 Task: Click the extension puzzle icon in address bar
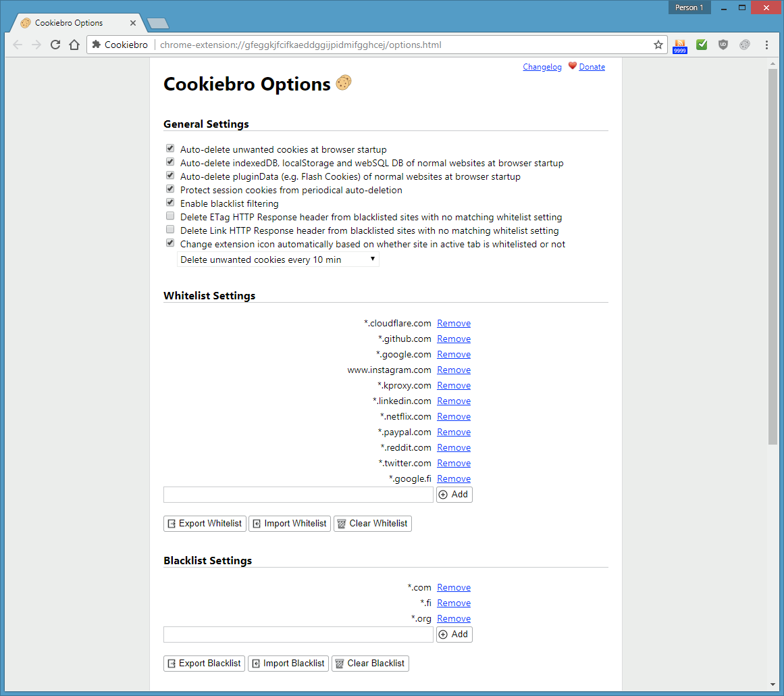point(97,45)
